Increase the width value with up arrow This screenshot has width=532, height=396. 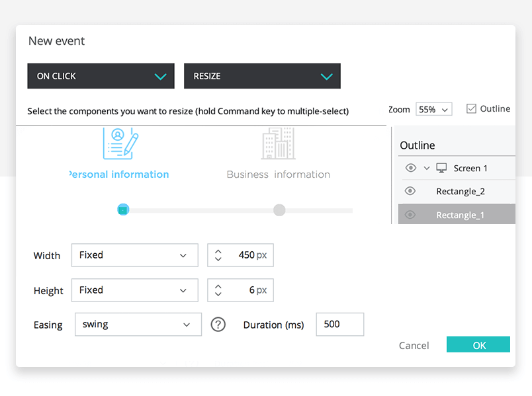218,252
